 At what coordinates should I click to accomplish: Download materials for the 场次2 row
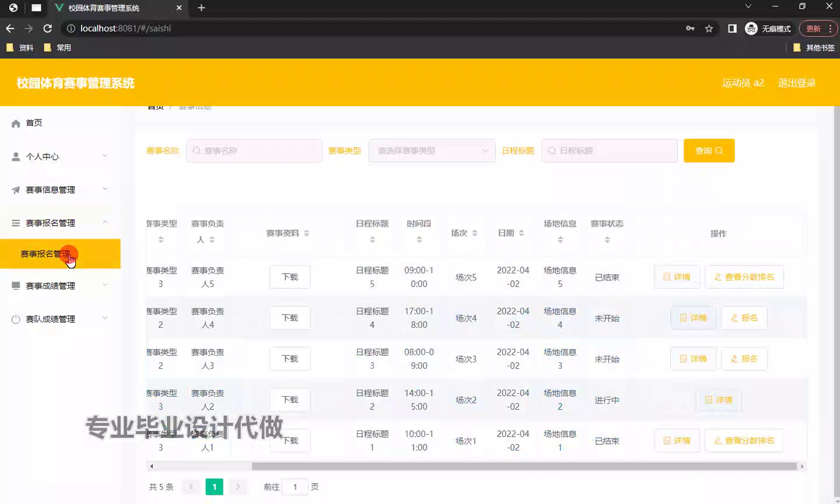pos(290,400)
